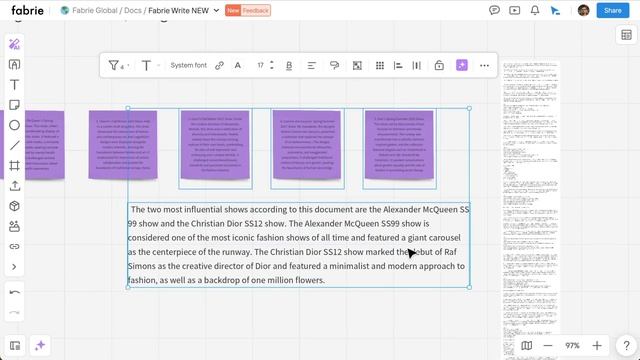The width and height of the screenshot is (640, 360).
Task: Open the filter dropdown in floating toolbar
Action: (118, 65)
